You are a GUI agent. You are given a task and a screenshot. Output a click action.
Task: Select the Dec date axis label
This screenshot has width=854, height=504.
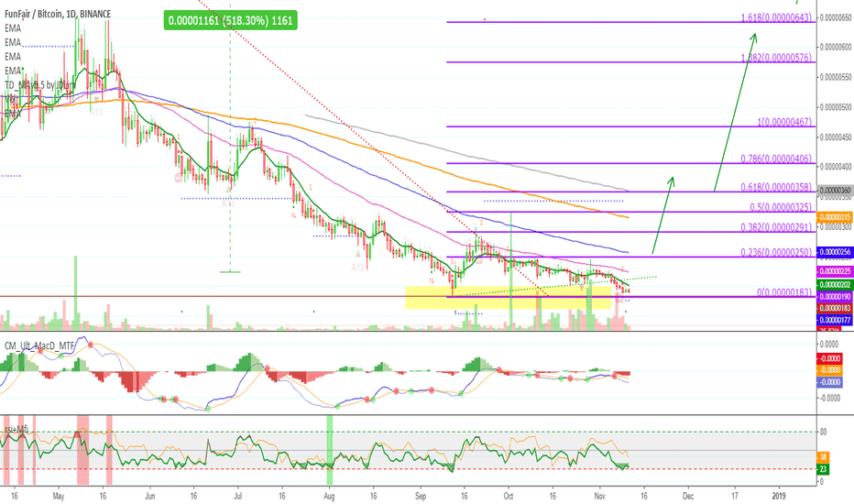688,496
